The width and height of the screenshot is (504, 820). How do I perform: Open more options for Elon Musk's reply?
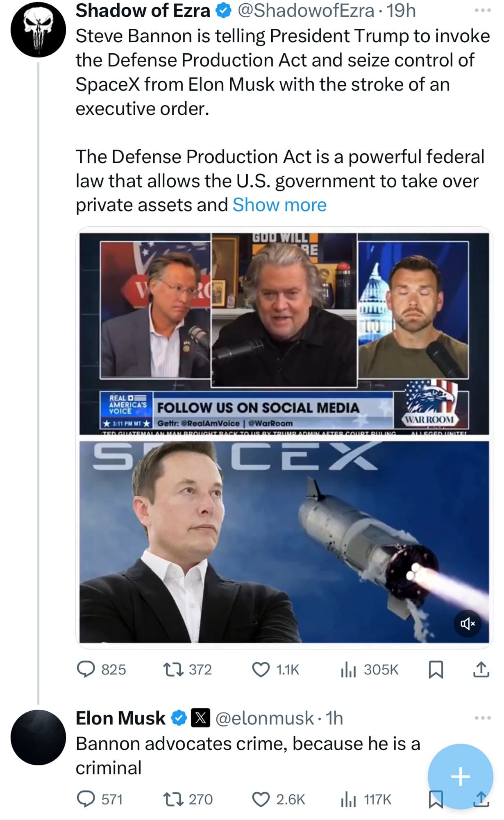[483, 718]
